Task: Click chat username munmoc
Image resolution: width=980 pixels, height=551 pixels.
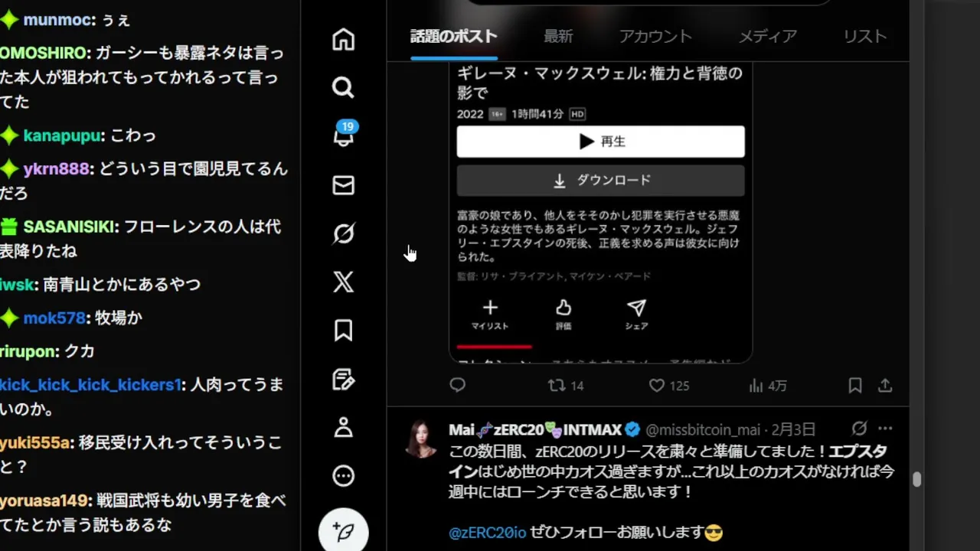Action: tap(57, 20)
